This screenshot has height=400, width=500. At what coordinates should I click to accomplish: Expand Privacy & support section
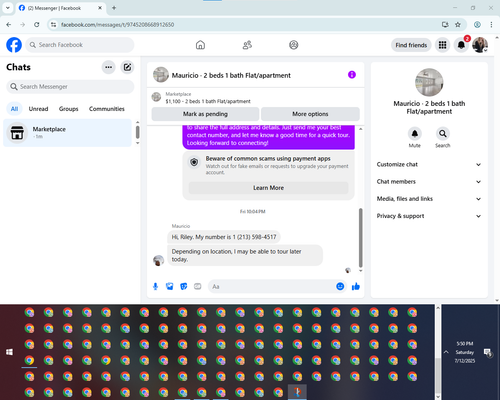click(429, 216)
